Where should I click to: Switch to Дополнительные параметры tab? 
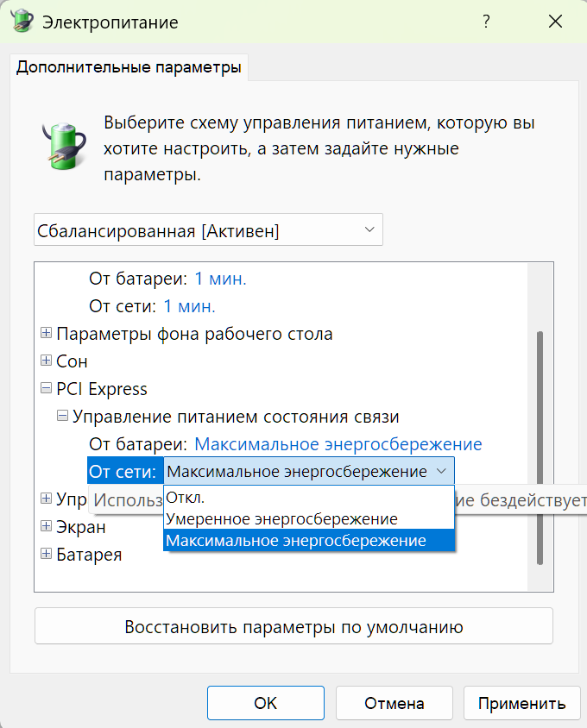click(x=129, y=67)
